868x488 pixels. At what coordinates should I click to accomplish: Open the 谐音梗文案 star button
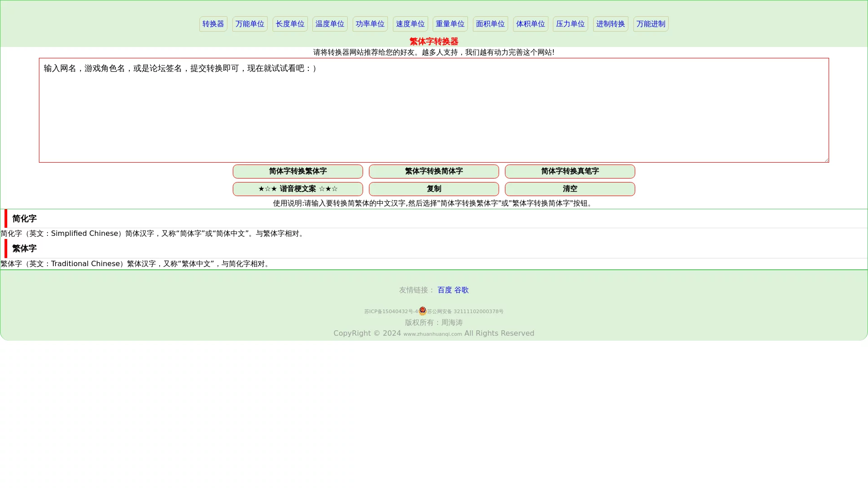297,189
